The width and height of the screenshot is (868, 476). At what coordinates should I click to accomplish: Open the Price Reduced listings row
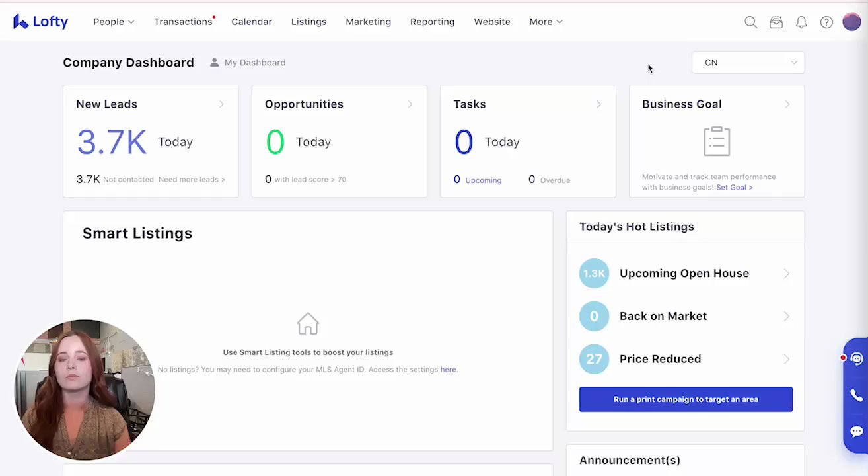click(685, 359)
